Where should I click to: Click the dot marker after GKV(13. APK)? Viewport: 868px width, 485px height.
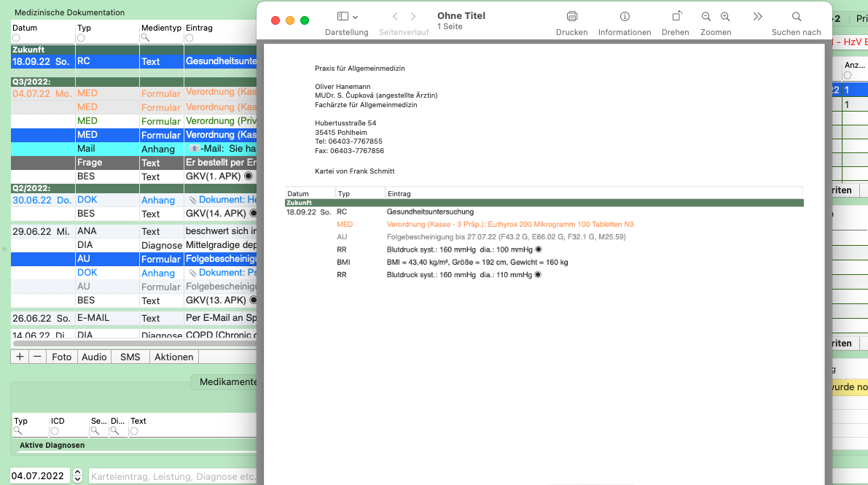(253, 300)
